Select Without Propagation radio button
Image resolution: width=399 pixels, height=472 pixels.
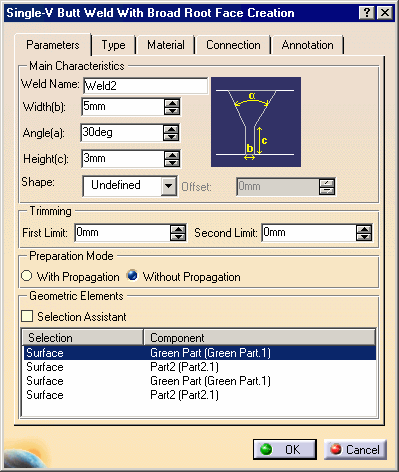click(x=132, y=275)
